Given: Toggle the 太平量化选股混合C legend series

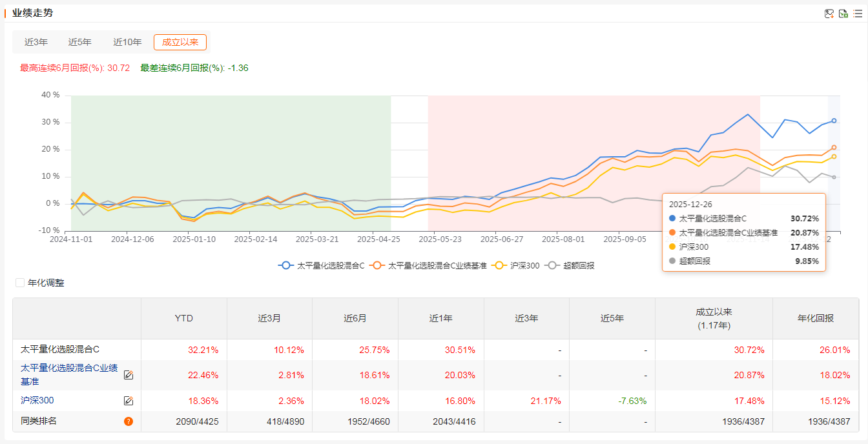Looking at the screenshot, I should pyautogui.click(x=322, y=265).
